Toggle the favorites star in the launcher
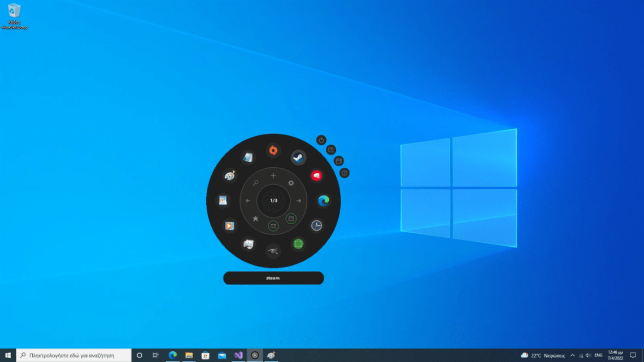The height and width of the screenshot is (362, 644). tap(255, 219)
